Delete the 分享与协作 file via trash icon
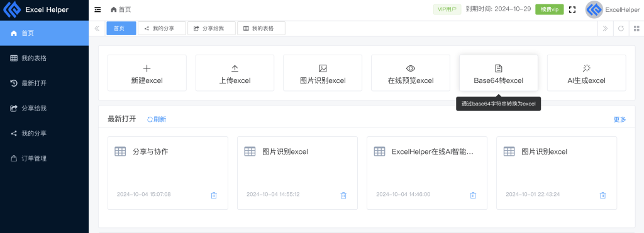Viewport: 644px width, 233px height. (x=214, y=195)
